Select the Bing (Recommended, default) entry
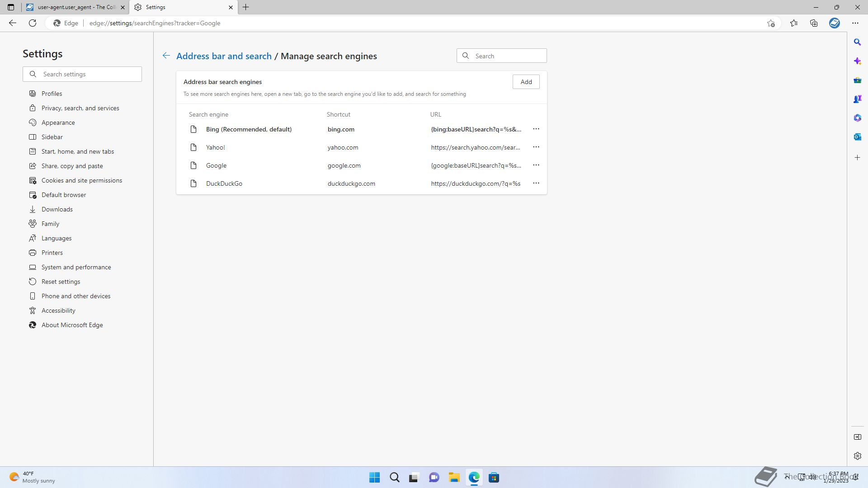This screenshot has height=488, width=868. (x=249, y=129)
